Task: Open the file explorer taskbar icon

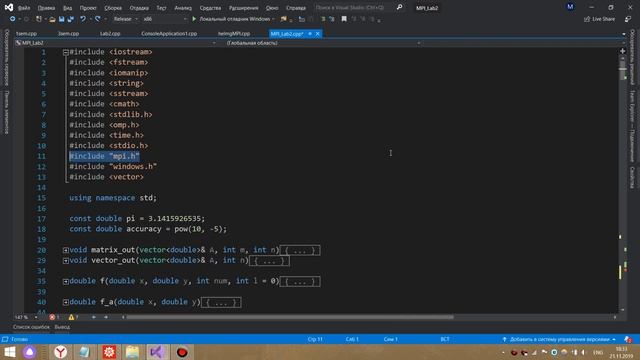Action: click(132, 352)
